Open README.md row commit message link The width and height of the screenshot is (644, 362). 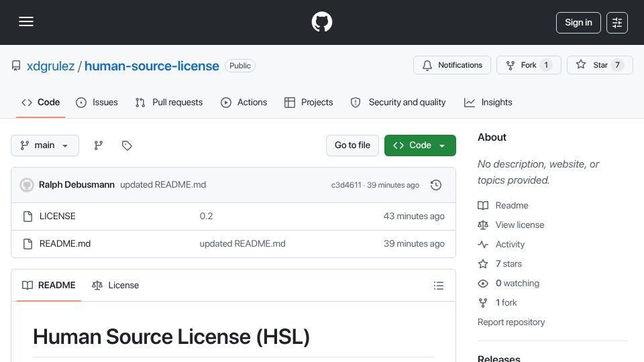[242, 244]
